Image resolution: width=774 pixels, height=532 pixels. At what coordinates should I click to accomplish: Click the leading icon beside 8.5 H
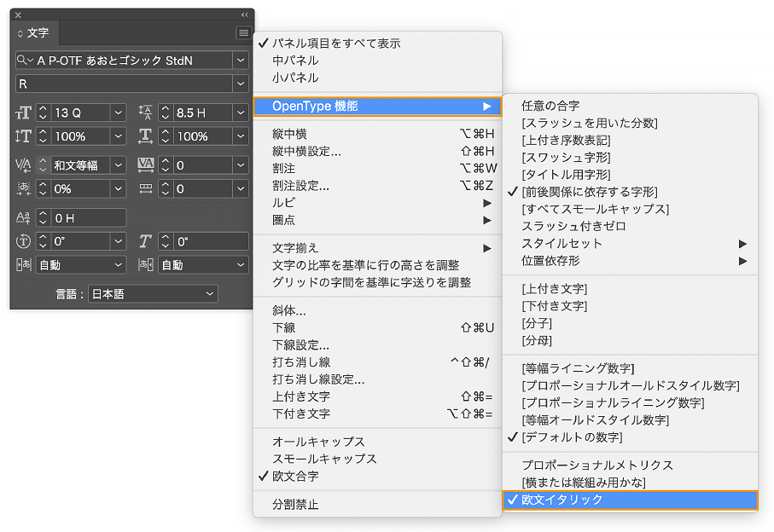pyautogui.click(x=145, y=113)
